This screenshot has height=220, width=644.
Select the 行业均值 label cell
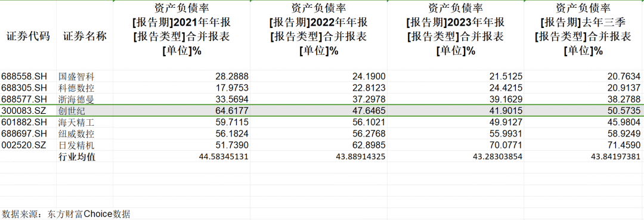85,156
